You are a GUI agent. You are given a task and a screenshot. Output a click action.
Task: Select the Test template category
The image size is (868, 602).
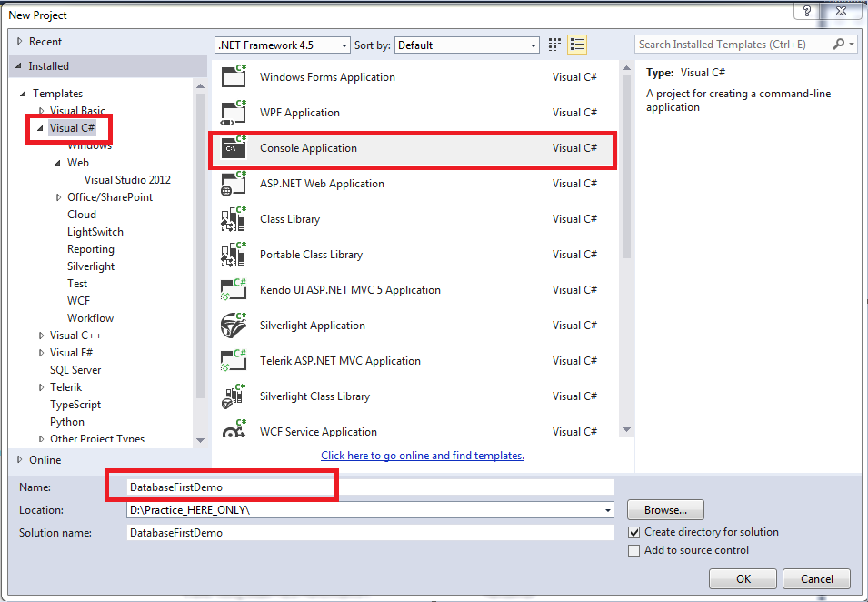[77, 283]
